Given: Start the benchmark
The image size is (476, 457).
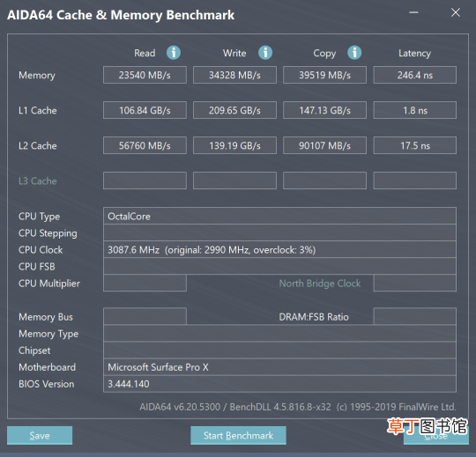Looking at the screenshot, I should click(238, 436).
